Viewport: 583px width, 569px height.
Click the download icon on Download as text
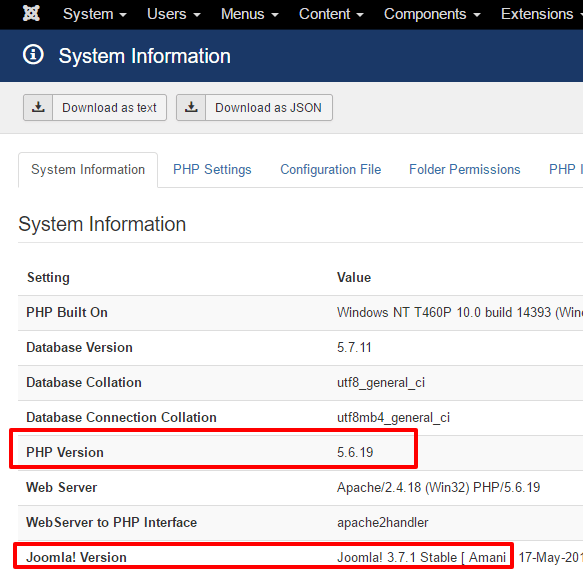click(38, 107)
